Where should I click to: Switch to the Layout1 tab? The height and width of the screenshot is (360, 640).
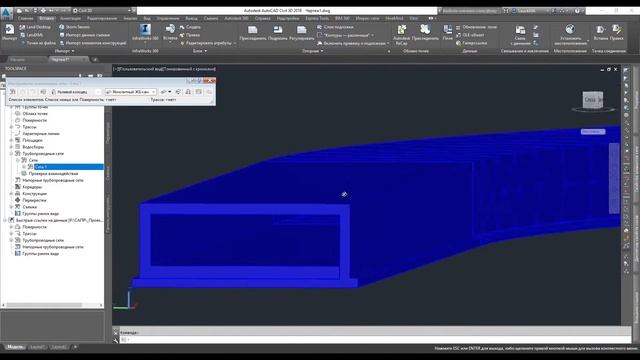(x=37, y=347)
